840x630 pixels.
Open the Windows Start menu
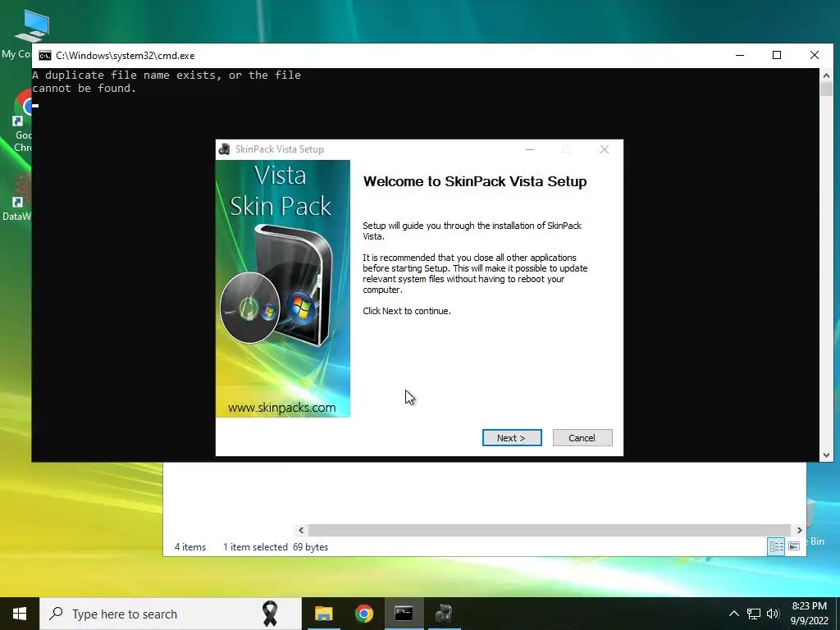(x=20, y=614)
